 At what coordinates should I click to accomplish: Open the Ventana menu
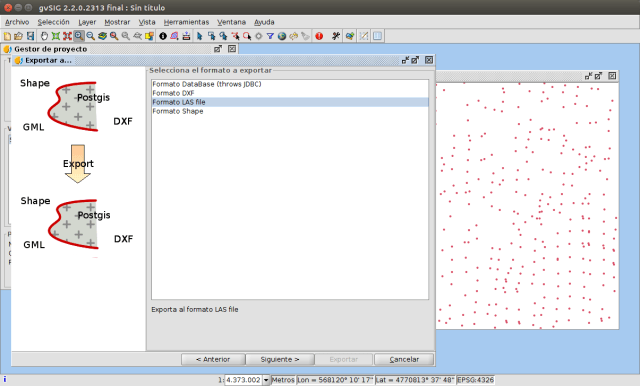click(x=231, y=22)
